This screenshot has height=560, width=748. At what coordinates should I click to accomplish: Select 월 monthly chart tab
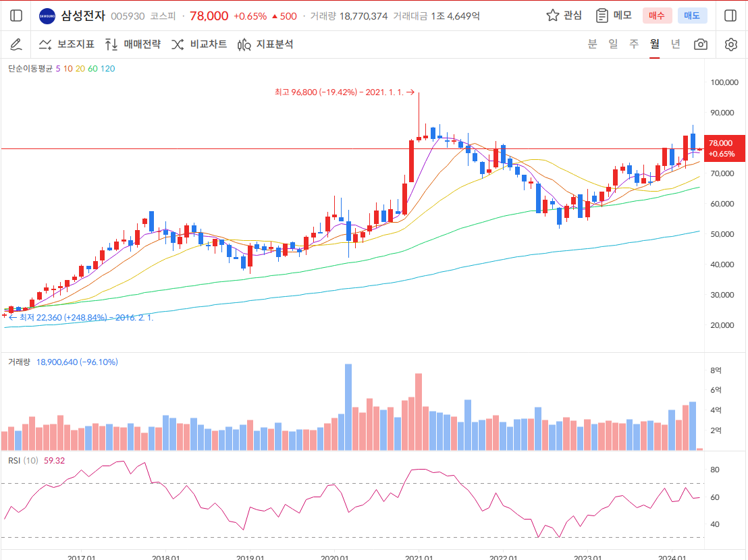pos(655,44)
